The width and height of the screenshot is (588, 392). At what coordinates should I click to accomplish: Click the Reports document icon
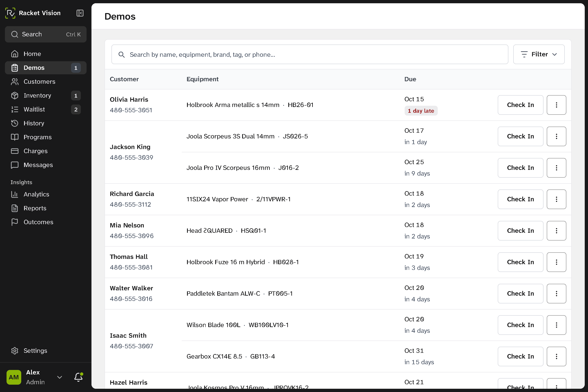coord(15,208)
